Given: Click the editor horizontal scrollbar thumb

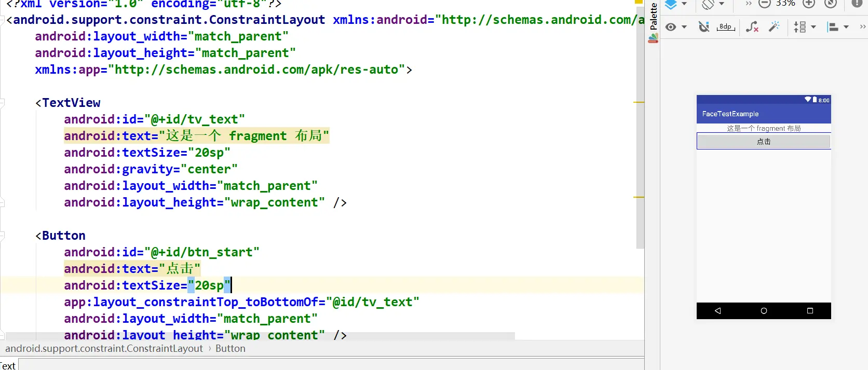Looking at the screenshot, I should (x=260, y=336).
